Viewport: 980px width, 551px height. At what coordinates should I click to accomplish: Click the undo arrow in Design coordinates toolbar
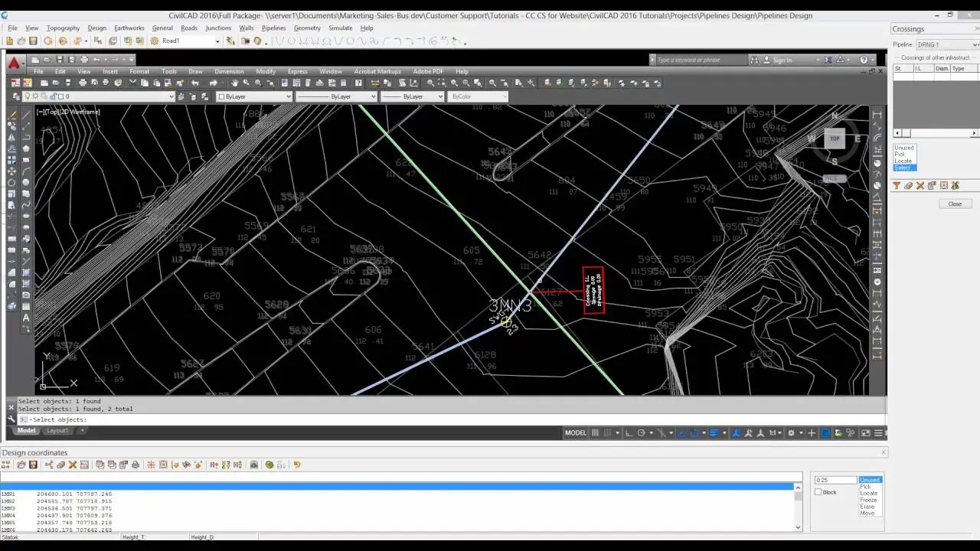tap(296, 465)
